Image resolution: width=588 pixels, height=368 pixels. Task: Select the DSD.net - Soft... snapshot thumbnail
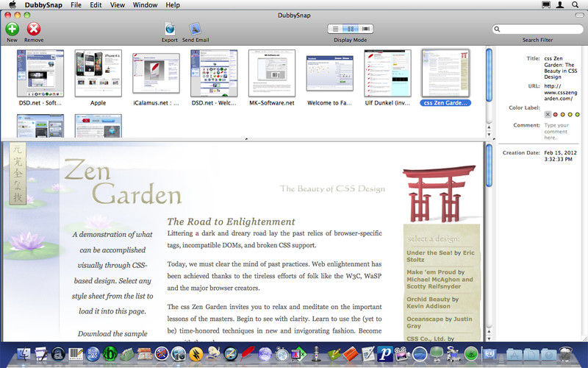40,73
